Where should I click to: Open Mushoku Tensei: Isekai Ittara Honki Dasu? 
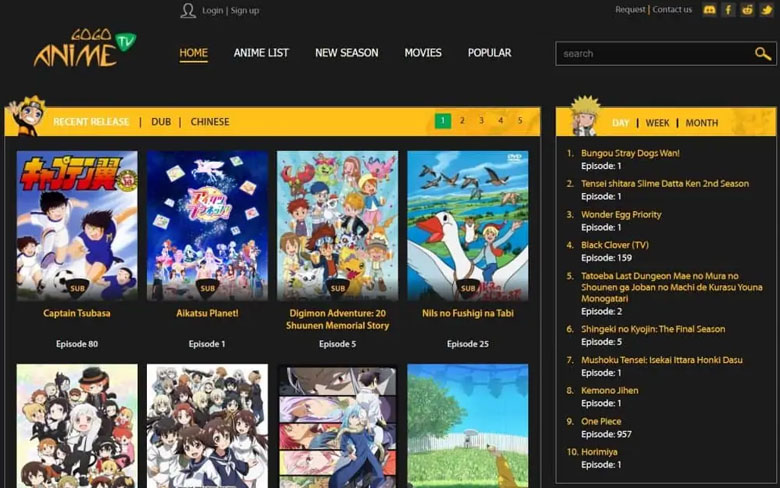[x=662, y=360]
